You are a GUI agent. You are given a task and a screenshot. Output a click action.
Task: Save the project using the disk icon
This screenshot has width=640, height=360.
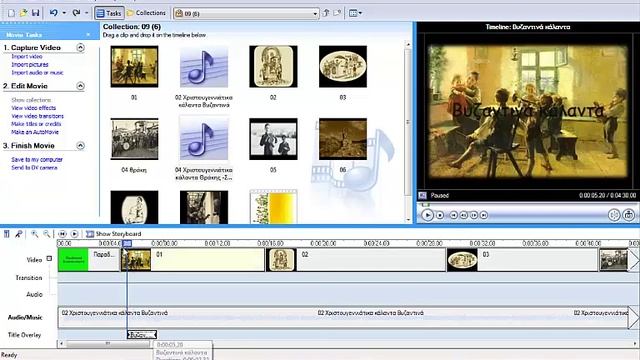(x=36, y=13)
